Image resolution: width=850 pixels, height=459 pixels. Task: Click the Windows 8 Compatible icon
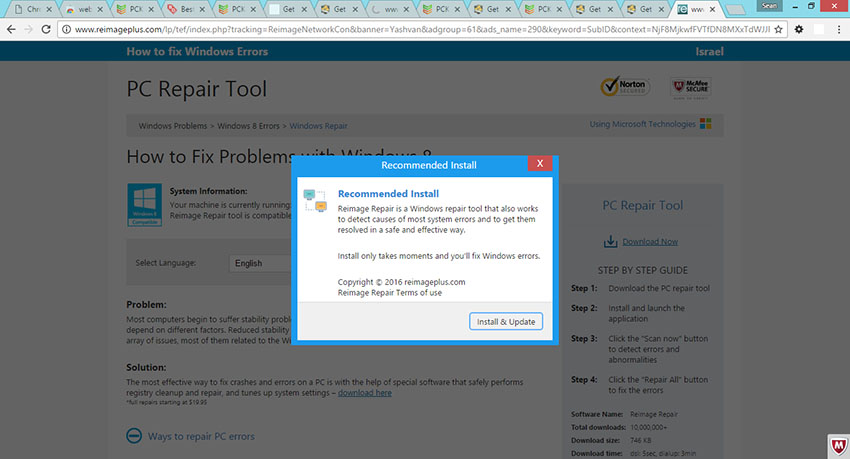[144, 204]
